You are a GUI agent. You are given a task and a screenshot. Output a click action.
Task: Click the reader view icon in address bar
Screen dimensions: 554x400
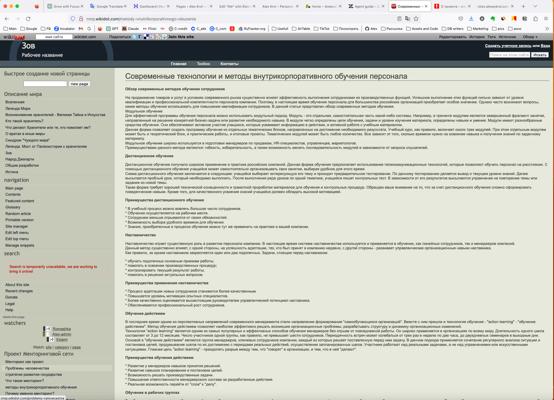pyautogui.click(x=399, y=19)
